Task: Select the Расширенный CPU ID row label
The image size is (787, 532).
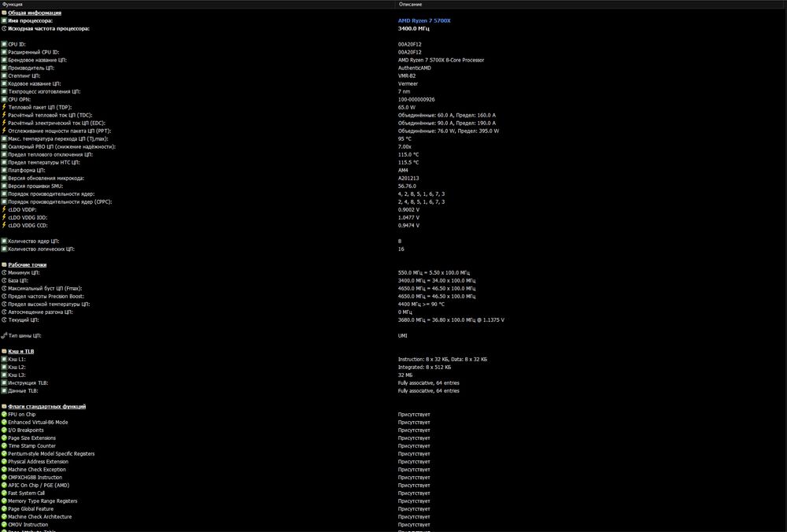Action: (34, 52)
